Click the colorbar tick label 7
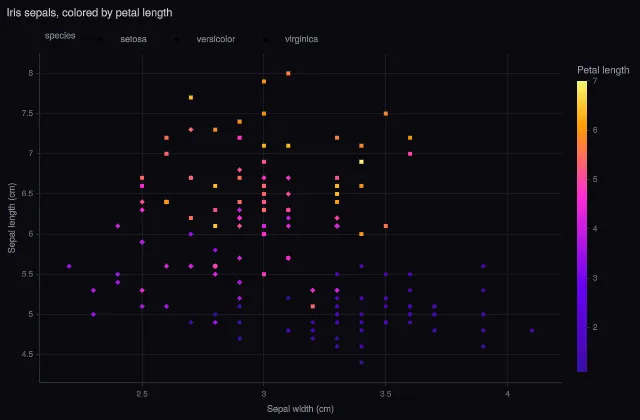 click(595, 80)
